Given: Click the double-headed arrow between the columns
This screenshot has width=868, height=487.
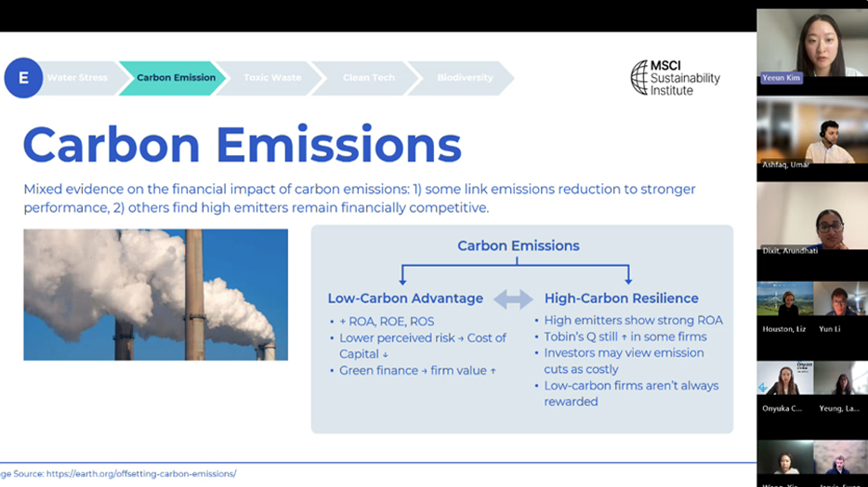Looking at the screenshot, I should point(513,298).
